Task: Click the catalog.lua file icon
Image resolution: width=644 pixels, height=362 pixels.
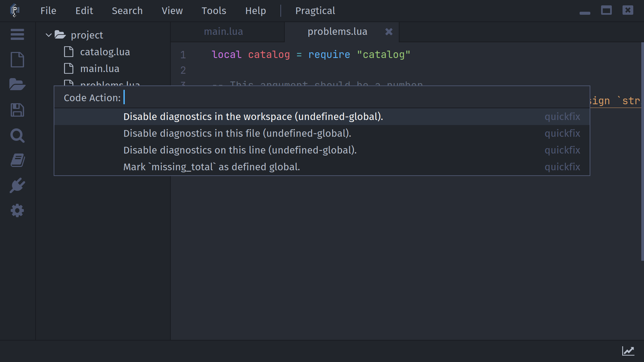Action: tap(69, 52)
